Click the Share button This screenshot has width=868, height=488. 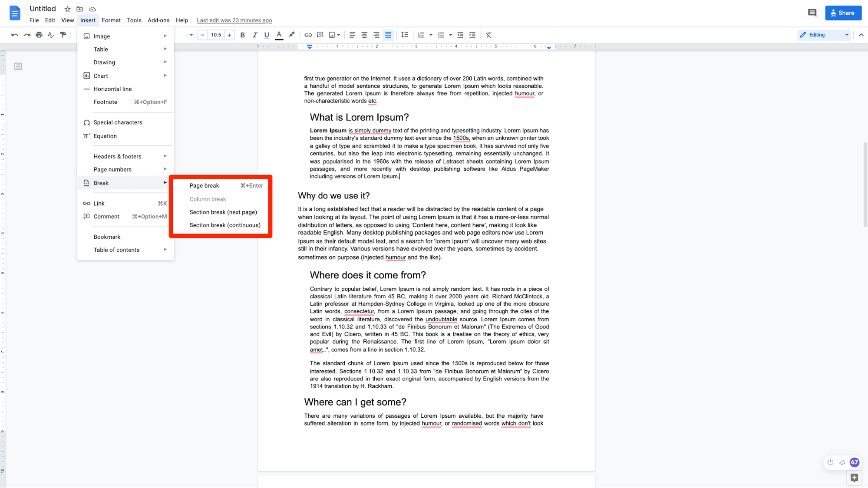tap(843, 13)
